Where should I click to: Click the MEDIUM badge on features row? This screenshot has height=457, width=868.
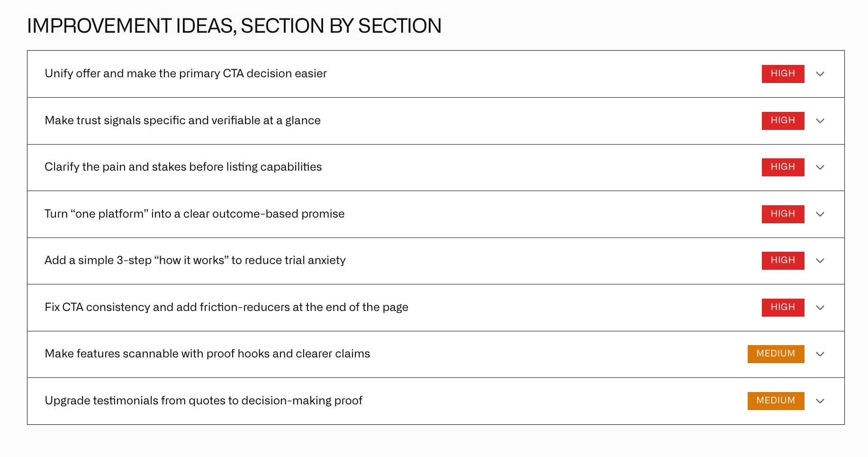point(776,354)
